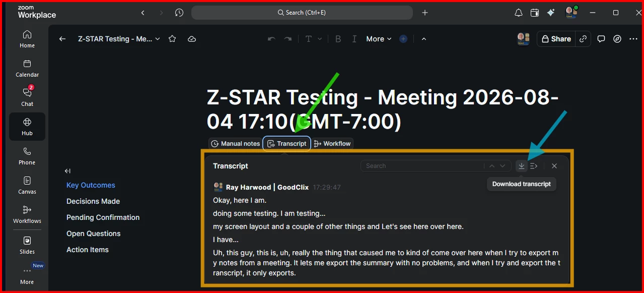Screen dimensions: 644x293
Task: Copy the document link
Action: (x=583, y=39)
